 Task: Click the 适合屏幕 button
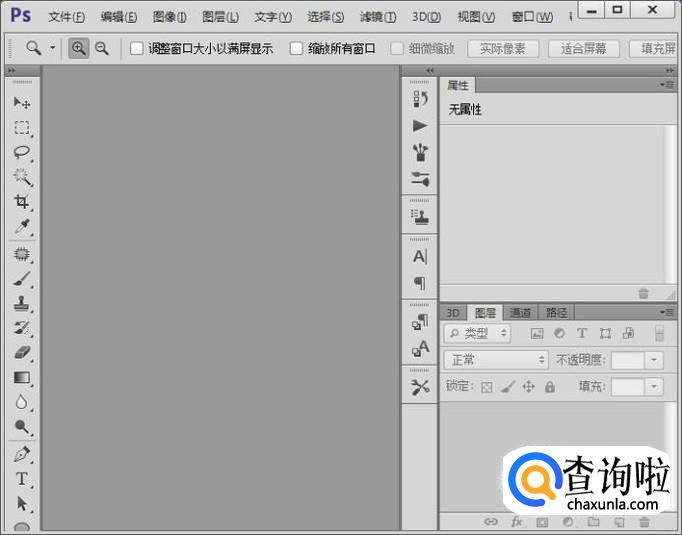click(584, 49)
